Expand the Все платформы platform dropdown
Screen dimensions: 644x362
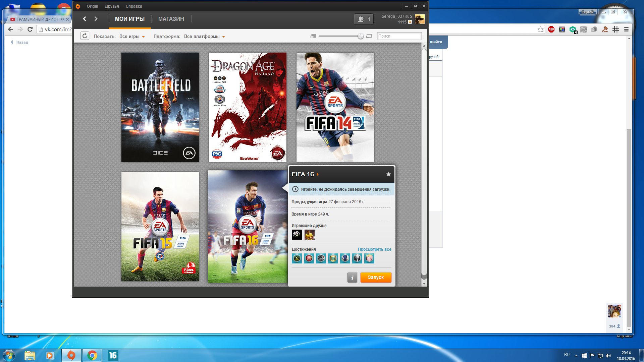pos(205,36)
